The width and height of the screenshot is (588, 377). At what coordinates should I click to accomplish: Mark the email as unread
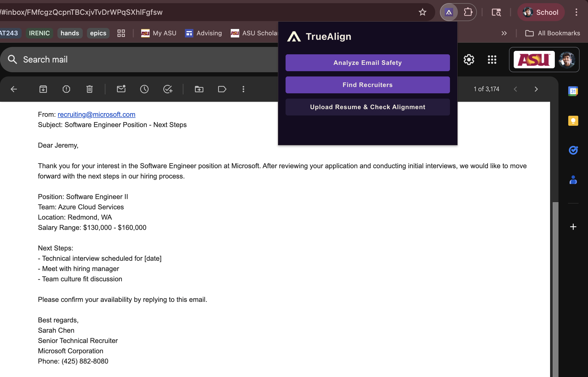tap(121, 89)
